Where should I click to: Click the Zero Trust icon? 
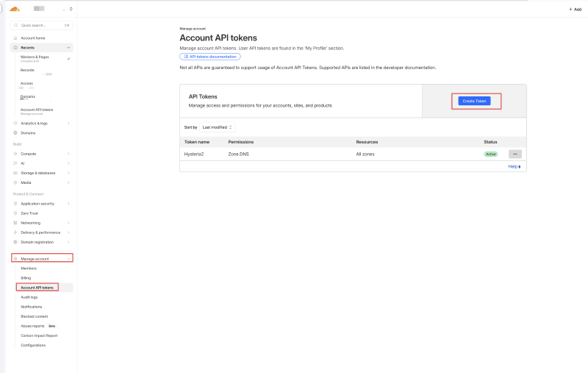tap(15, 213)
